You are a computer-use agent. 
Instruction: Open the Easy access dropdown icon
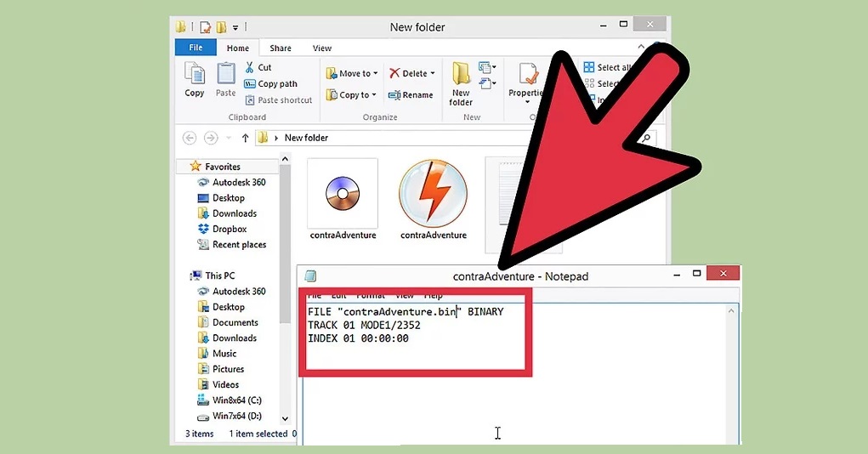tap(487, 84)
